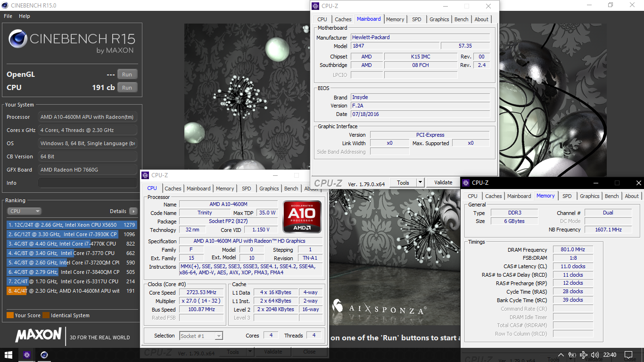Open About tab in Mainboard CPU-Z window

coord(481,19)
